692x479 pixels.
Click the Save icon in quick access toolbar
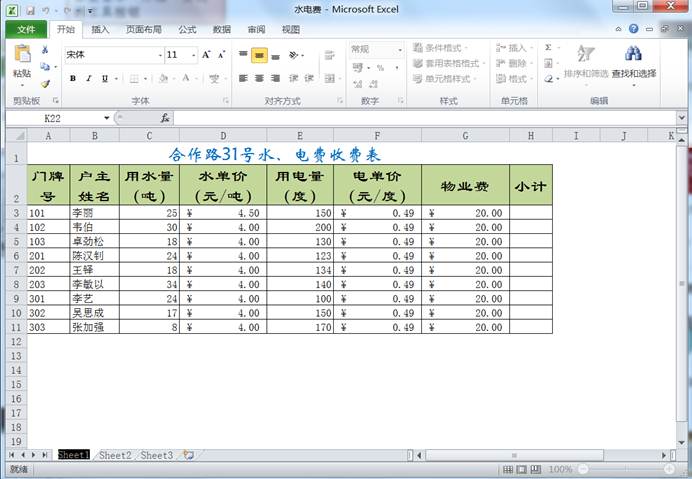30,9
